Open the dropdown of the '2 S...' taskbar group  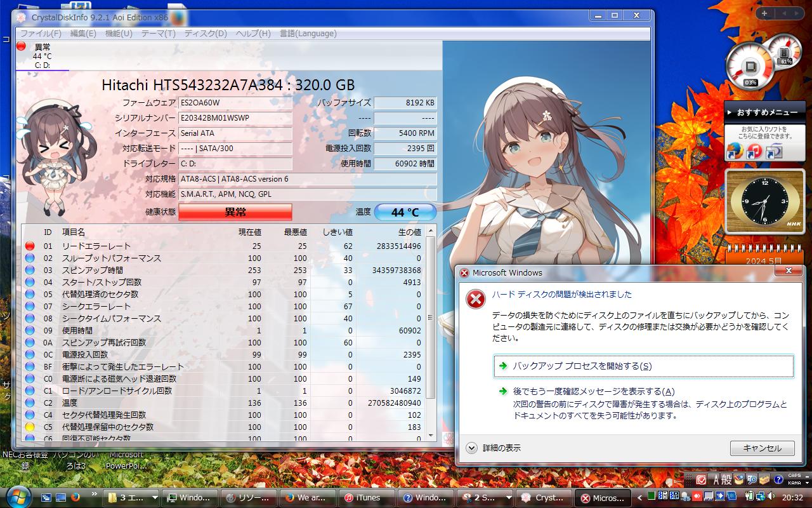[x=509, y=498]
